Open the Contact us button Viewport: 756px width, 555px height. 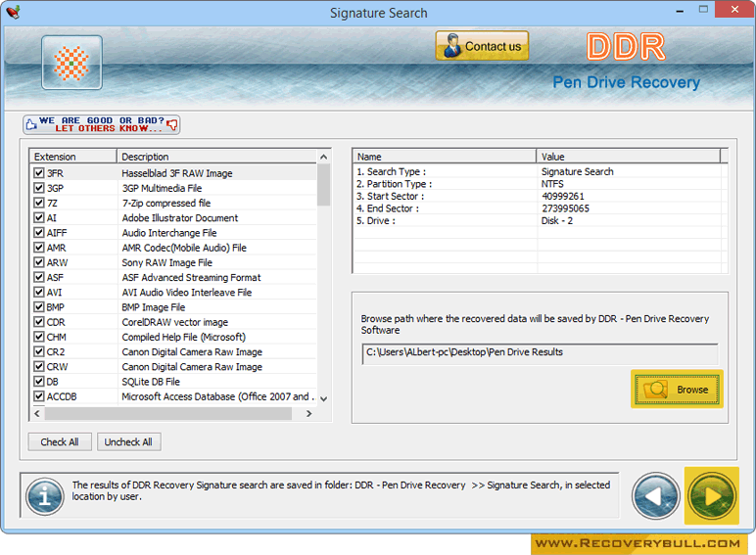[482, 46]
